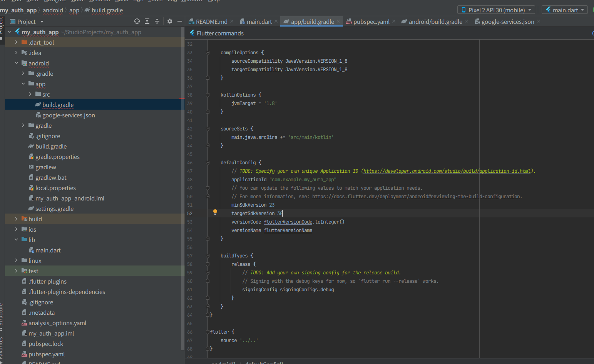Close the app/build.gradle tab
594x364 pixels.
click(x=338, y=22)
